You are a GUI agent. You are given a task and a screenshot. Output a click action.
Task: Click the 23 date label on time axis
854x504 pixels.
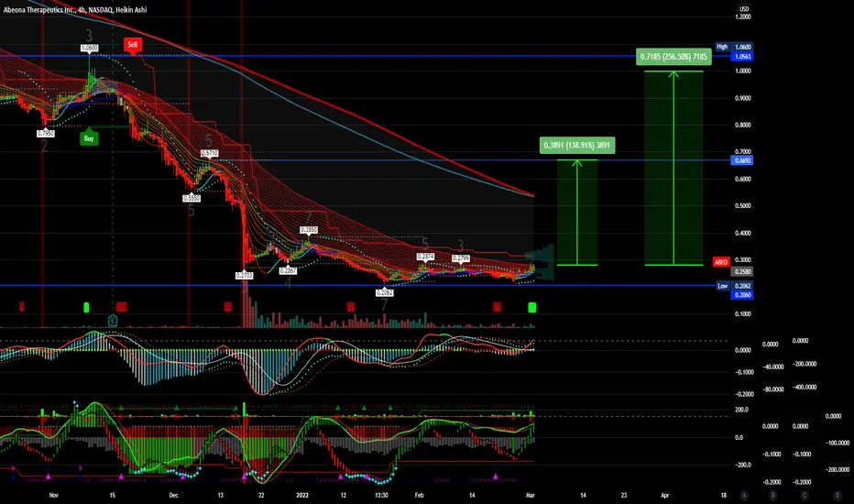(x=624, y=495)
